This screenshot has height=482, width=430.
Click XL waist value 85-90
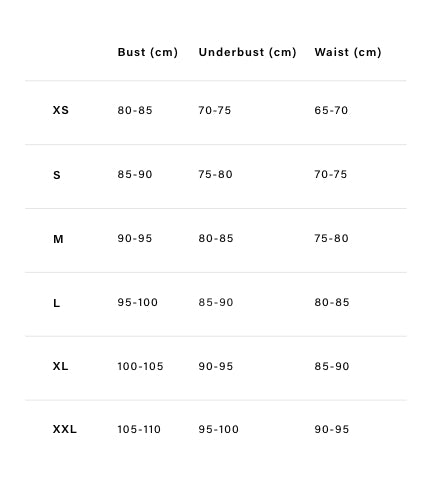(x=332, y=366)
